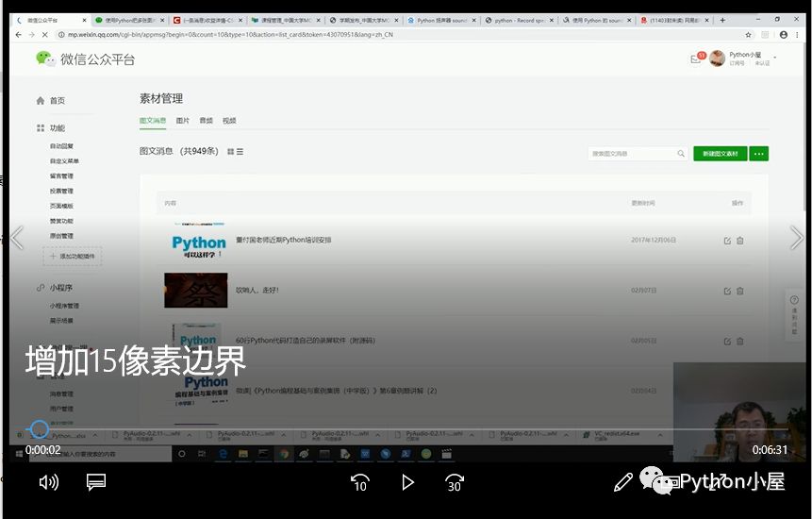Select the 图片 material tab

(182, 120)
